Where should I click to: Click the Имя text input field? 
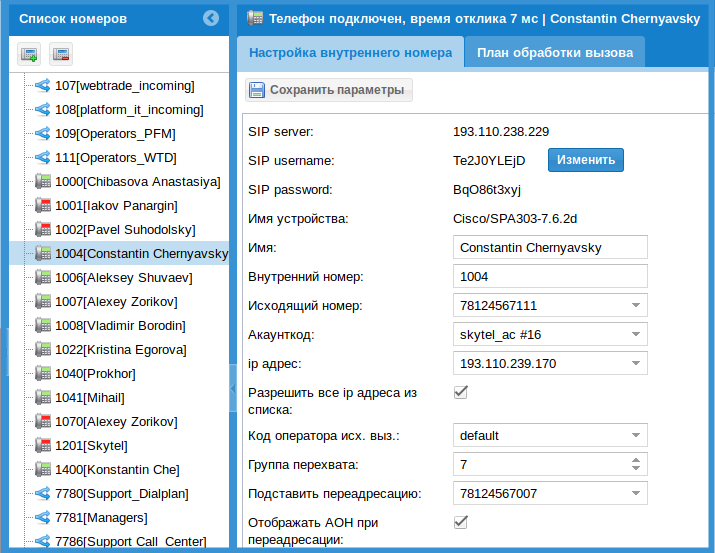pos(550,247)
